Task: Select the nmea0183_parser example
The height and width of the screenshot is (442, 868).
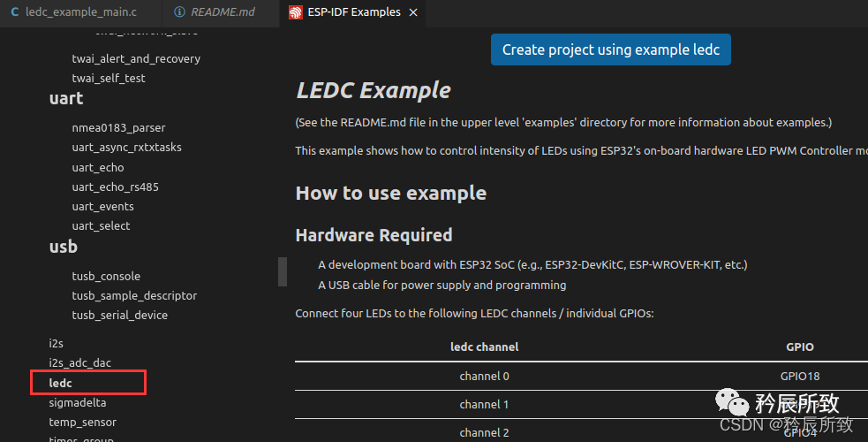Action: (x=118, y=128)
